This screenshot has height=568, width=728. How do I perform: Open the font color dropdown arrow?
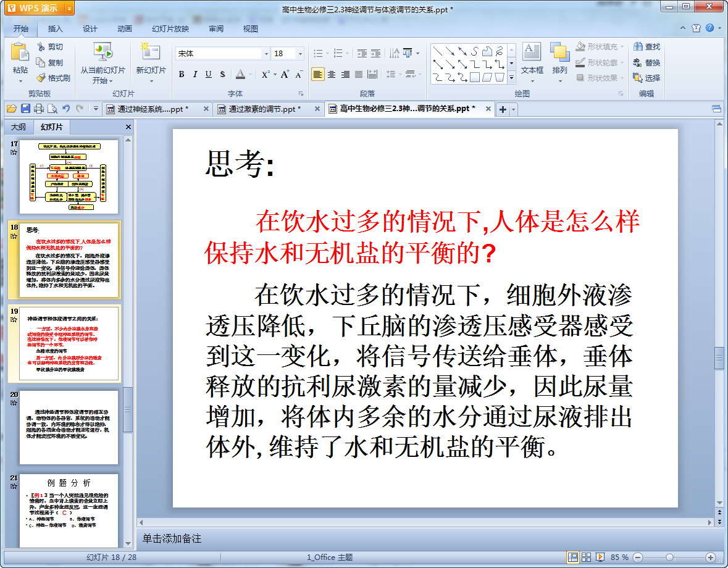click(x=250, y=74)
